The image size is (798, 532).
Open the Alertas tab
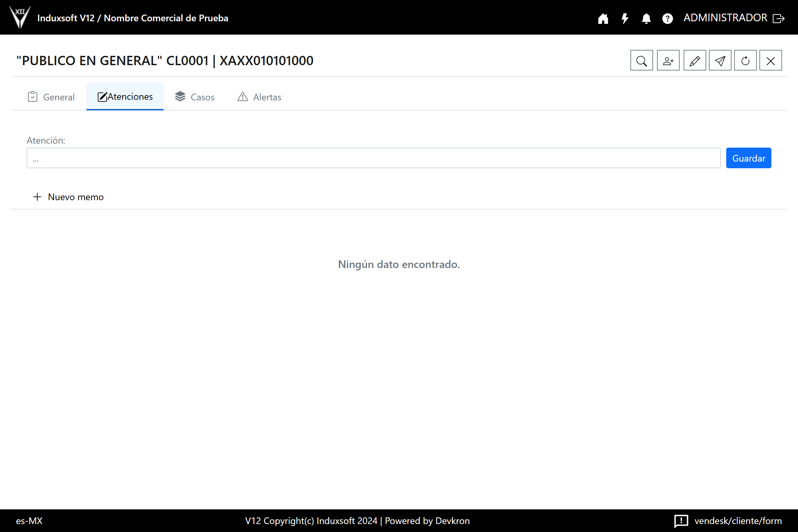point(259,97)
